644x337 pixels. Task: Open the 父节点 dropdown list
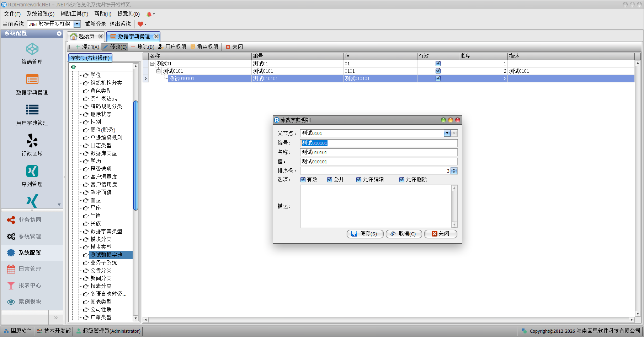[447, 133]
